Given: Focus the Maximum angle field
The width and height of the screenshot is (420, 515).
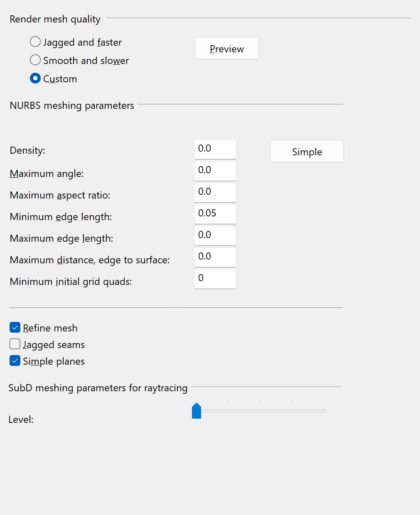Looking at the screenshot, I should tap(215, 171).
